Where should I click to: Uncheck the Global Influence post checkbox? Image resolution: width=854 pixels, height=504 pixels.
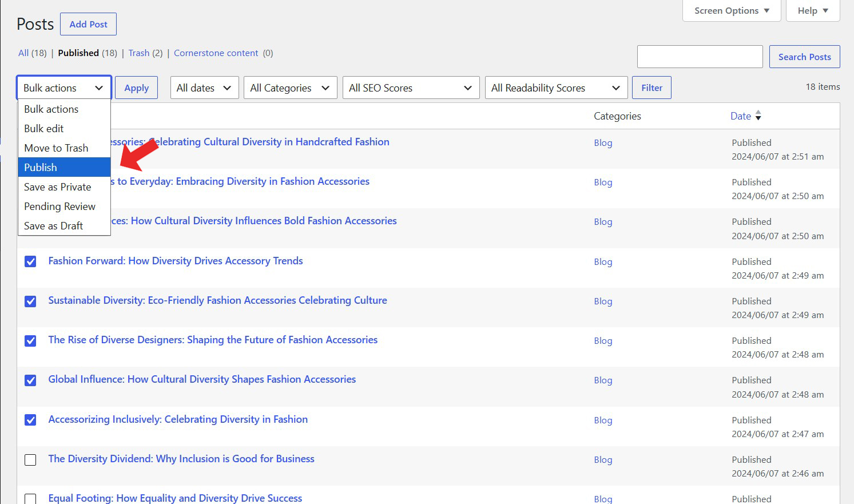tap(30, 380)
